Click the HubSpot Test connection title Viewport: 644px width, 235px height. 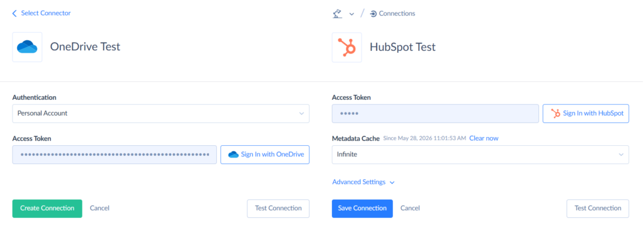click(x=402, y=47)
